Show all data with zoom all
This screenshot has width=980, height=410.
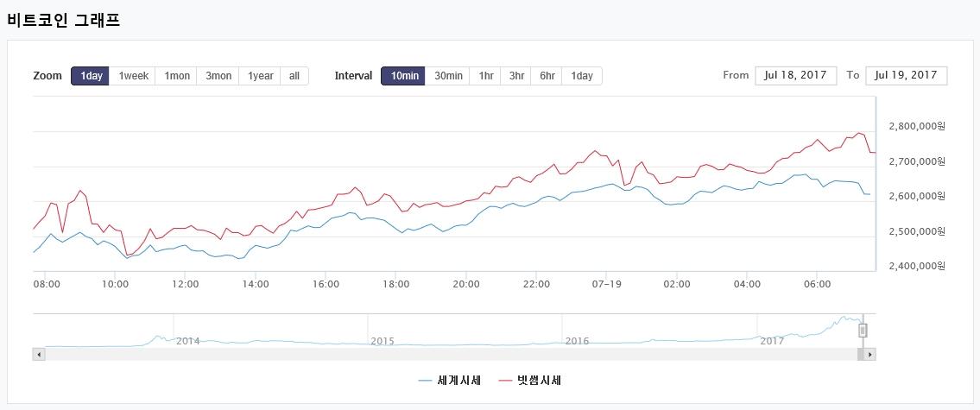(x=294, y=76)
